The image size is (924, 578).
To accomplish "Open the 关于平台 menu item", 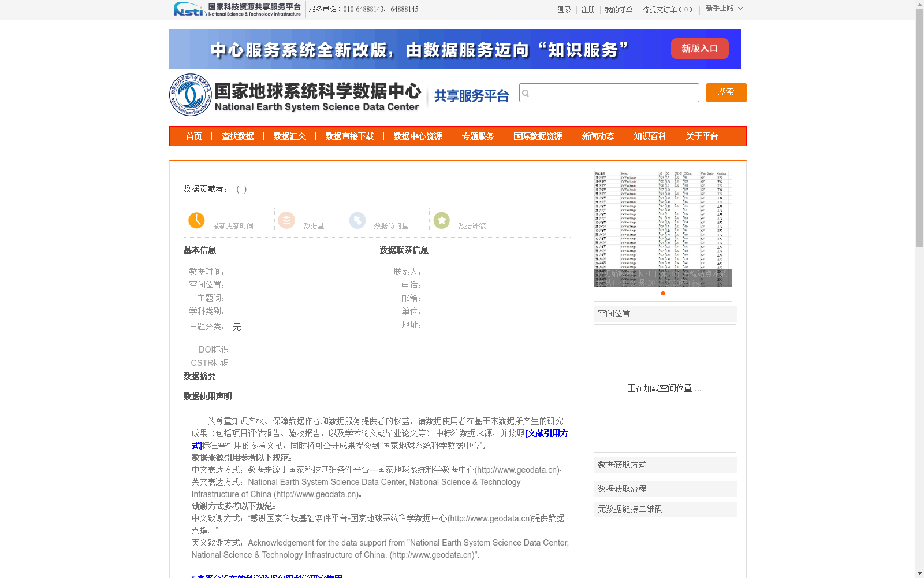I will point(702,136).
